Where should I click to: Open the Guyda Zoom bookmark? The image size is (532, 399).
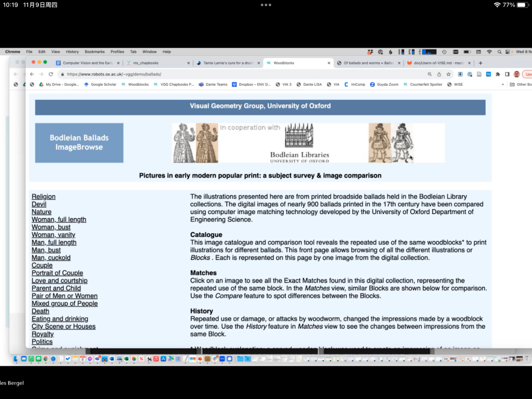point(384,85)
